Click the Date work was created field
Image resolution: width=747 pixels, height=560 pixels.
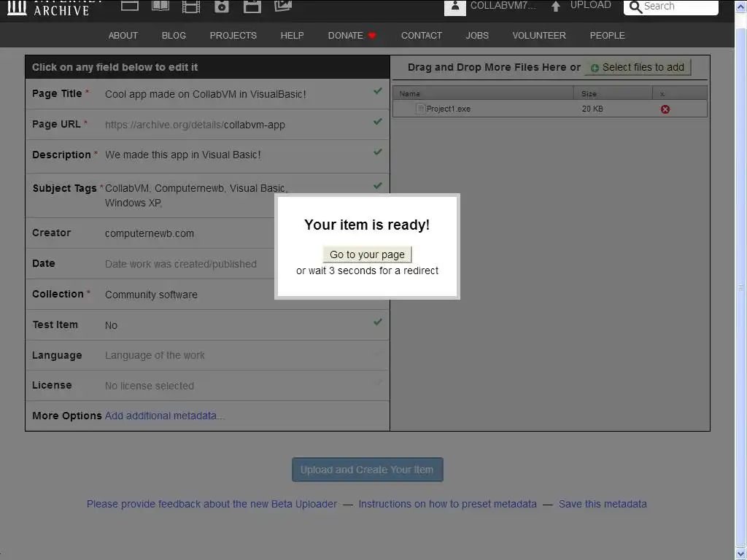click(x=181, y=264)
